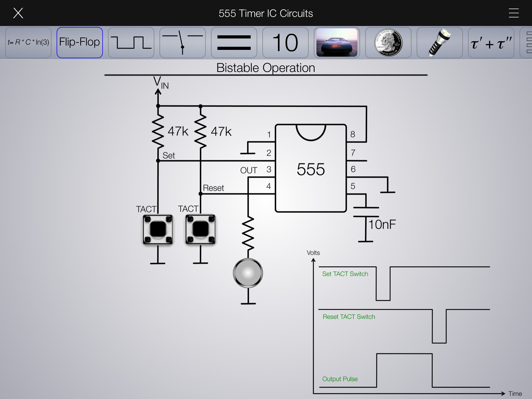The width and height of the screenshot is (532, 399).
Task: Select the tau prime plus tau circuit
Action: (491, 43)
